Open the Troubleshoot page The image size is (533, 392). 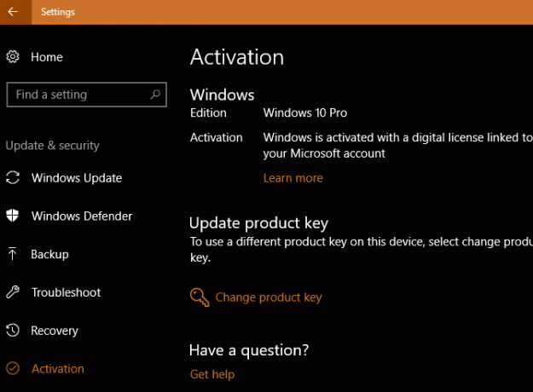[x=66, y=292]
